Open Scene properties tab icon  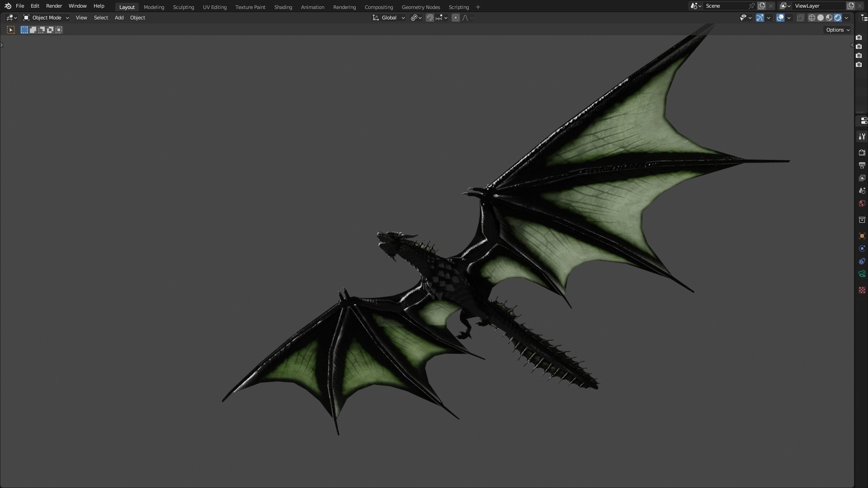point(862,191)
